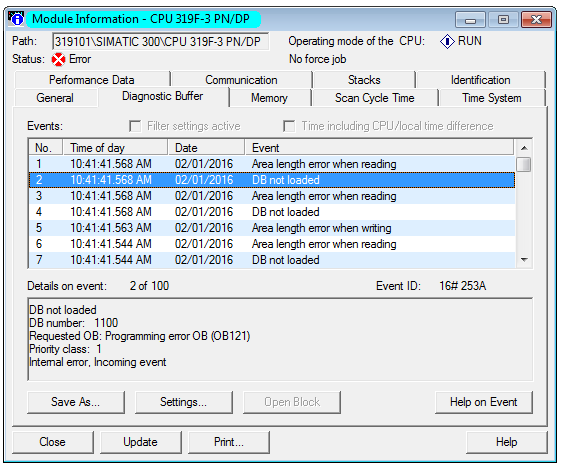The height and width of the screenshot is (468, 562).
Task: Open the Memory tab
Action: 270,98
